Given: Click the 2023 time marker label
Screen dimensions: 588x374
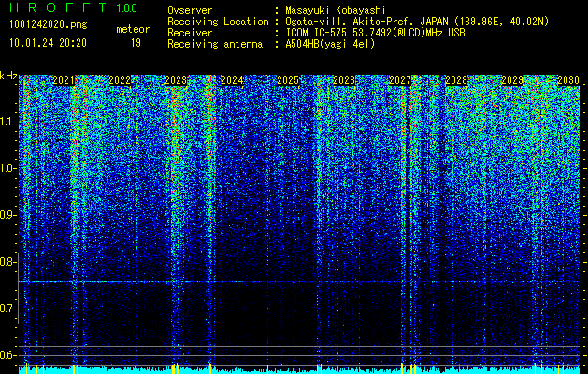Looking at the screenshot, I should (x=176, y=80).
